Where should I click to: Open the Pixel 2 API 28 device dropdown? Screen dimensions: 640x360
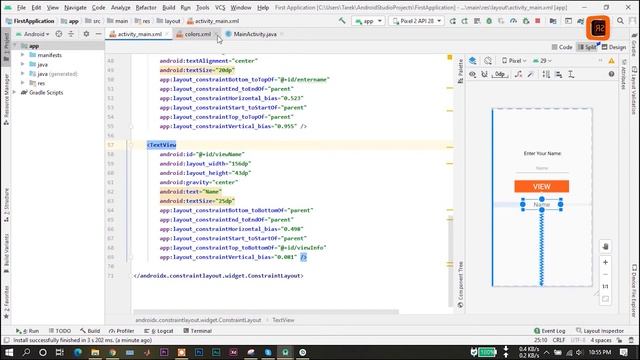(x=417, y=21)
